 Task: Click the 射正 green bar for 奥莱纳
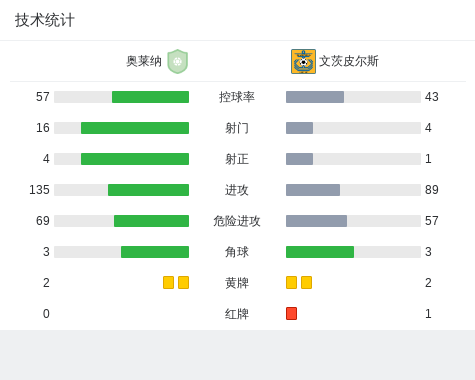[135, 159]
